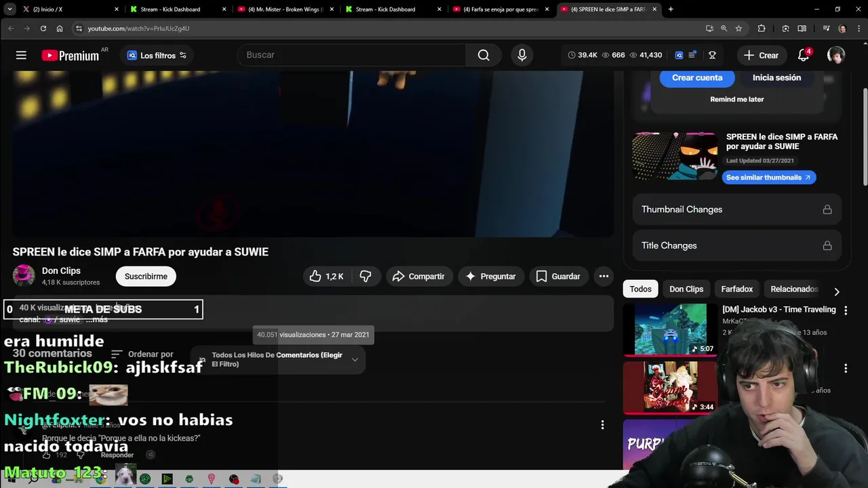Reload the page in the browser
The image size is (868, 488).
[x=43, y=28]
